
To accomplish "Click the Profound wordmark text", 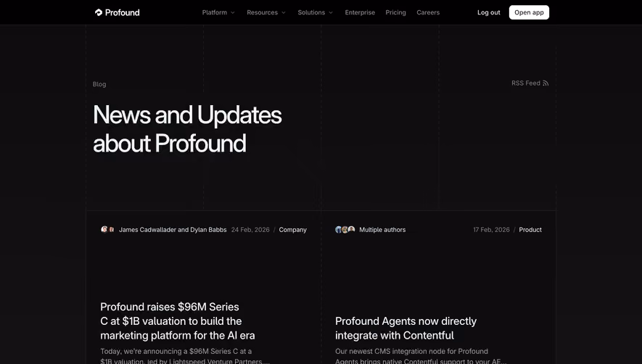I will [x=122, y=12].
